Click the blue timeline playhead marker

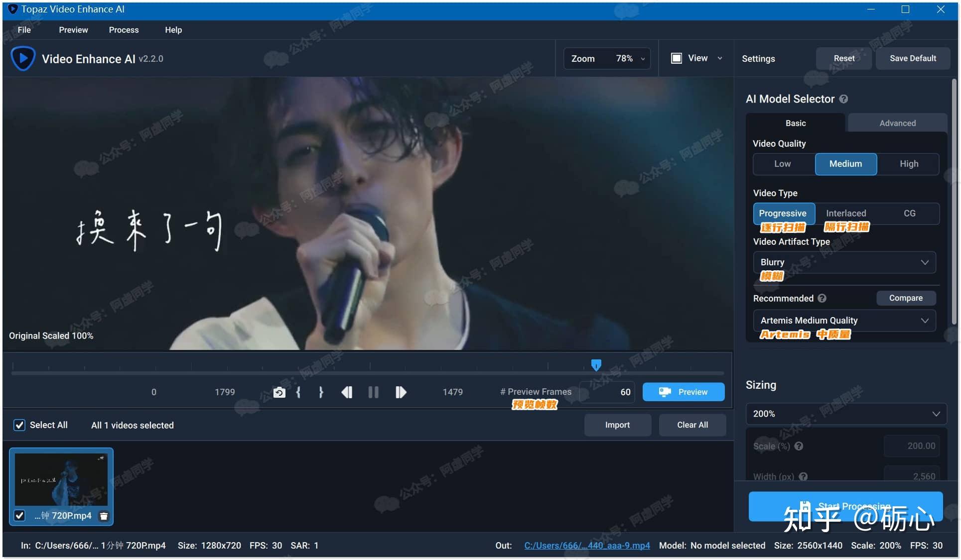tap(596, 365)
